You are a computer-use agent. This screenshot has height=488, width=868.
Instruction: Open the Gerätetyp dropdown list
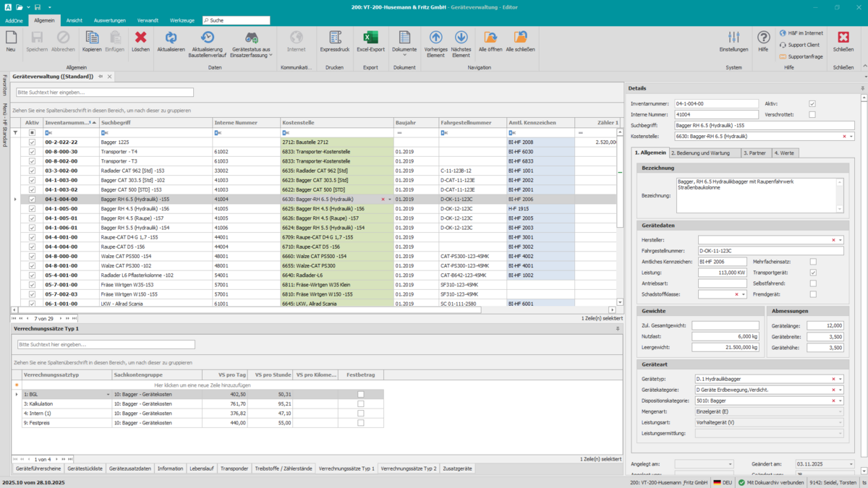(841, 379)
